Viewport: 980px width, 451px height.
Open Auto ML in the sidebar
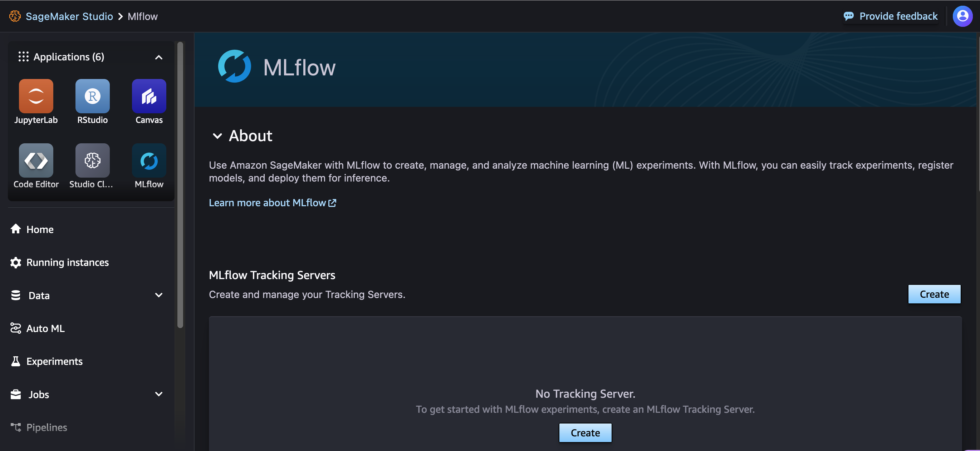45,328
